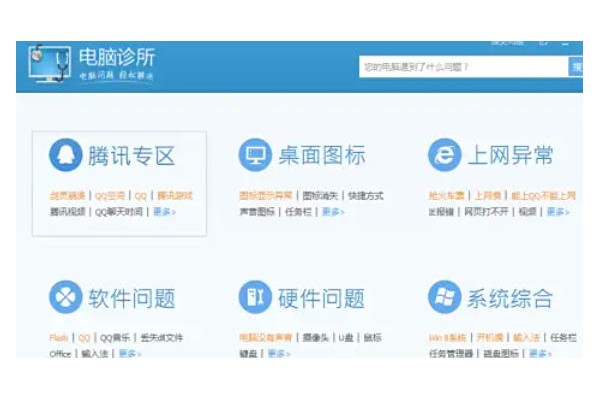Expand 更多 under 上网异常
The height and width of the screenshot is (400, 600).
[x=558, y=212]
